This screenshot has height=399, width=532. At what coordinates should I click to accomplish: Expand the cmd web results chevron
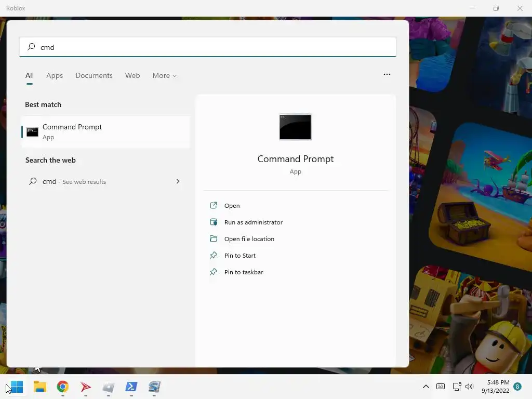point(178,181)
